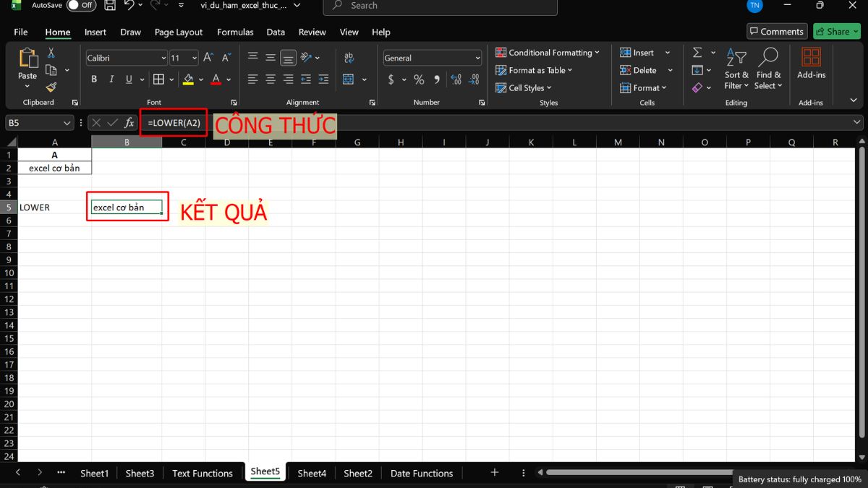The height and width of the screenshot is (488, 868).
Task: Open Format as Table dropdown
Action: [x=534, y=70]
